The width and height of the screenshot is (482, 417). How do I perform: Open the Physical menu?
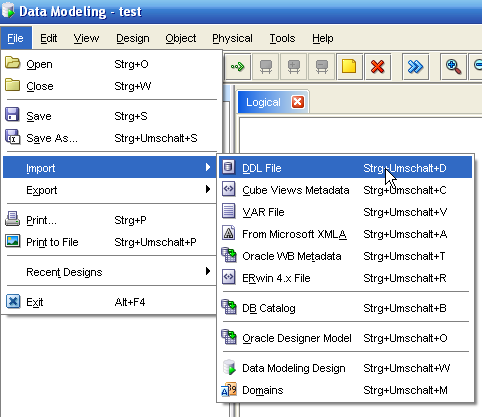point(232,38)
